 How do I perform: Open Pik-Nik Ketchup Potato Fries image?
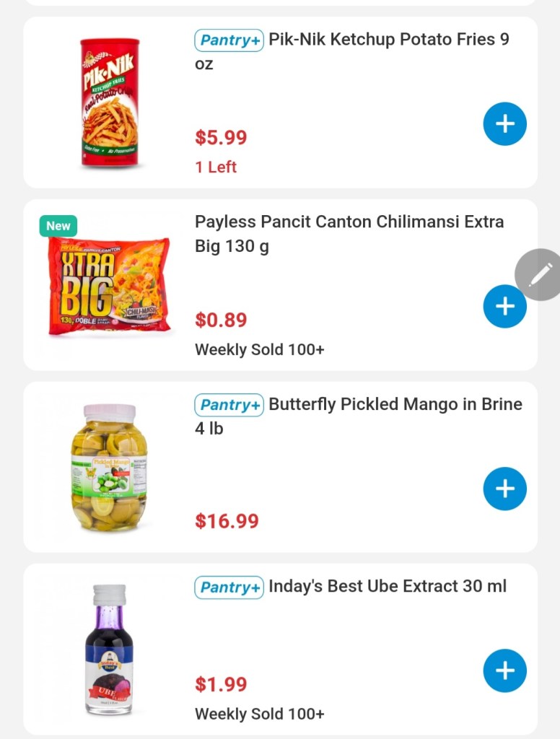(x=109, y=102)
